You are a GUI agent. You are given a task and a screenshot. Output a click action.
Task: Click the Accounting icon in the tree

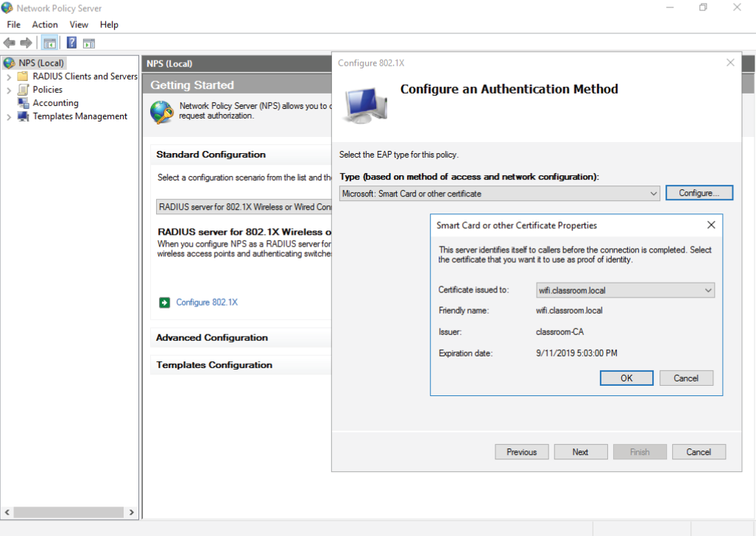tap(23, 103)
